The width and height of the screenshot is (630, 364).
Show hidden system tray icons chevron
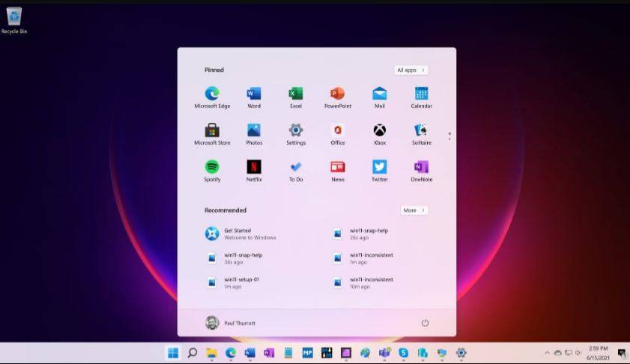click(547, 353)
